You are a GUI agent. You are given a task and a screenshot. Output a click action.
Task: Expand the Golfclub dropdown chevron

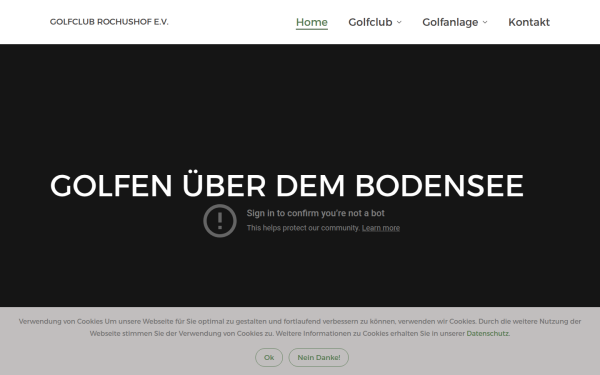399,22
